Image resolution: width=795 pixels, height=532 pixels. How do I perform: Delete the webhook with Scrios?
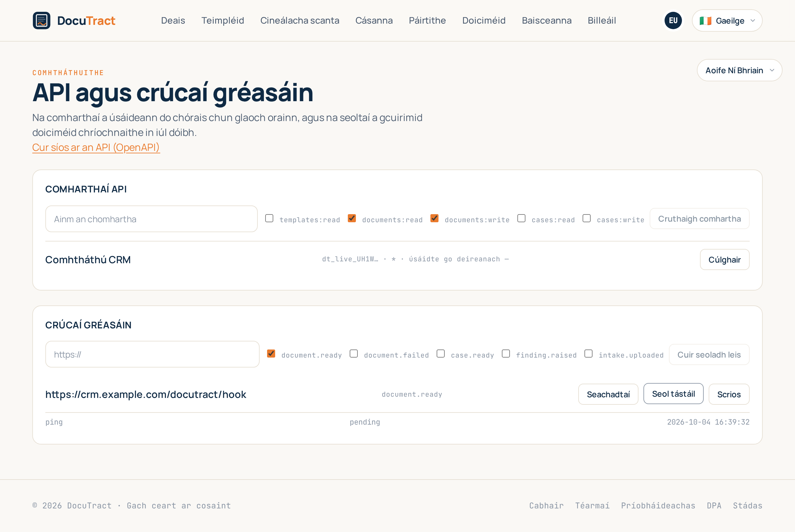pos(729,394)
